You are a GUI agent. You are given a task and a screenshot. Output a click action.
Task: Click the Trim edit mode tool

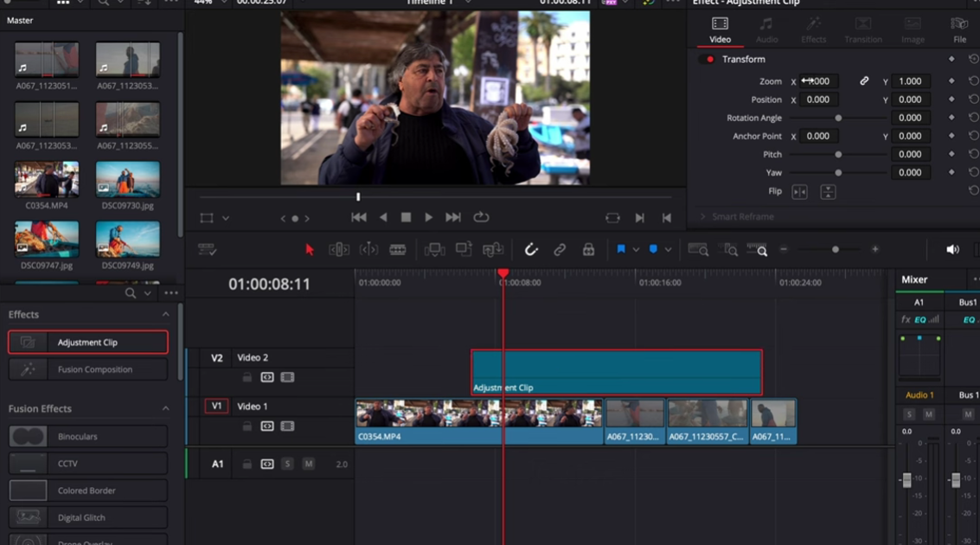[339, 250]
